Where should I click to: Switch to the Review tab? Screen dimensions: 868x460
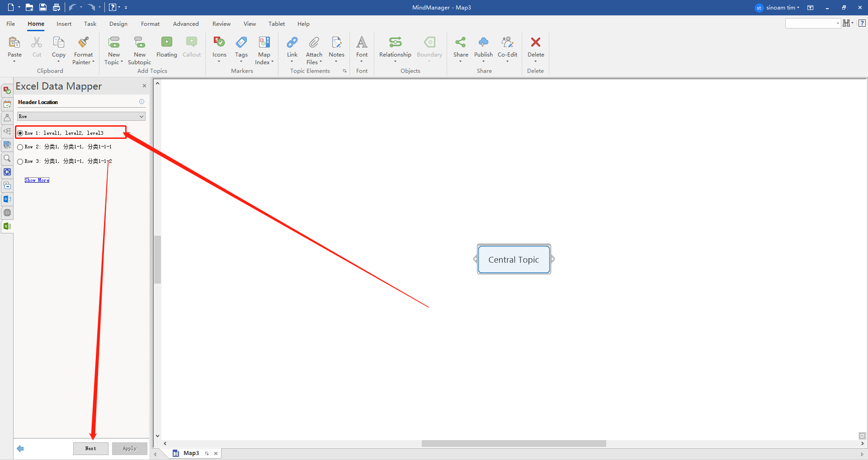pyautogui.click(x=222, y=24)
